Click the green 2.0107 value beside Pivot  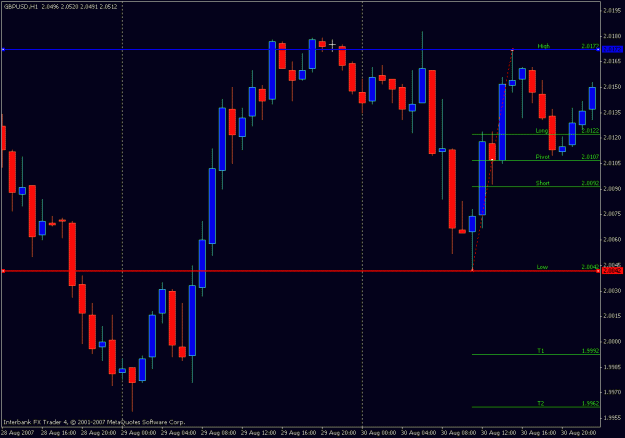tap(590, 157)
